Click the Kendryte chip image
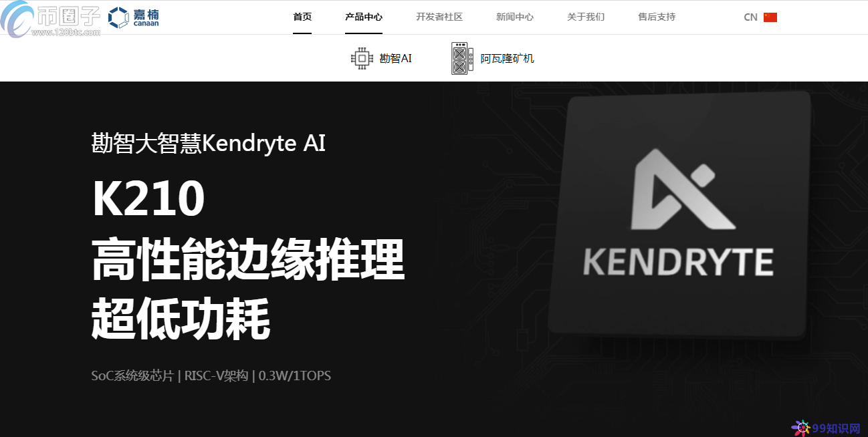 (x=681, y=215)
